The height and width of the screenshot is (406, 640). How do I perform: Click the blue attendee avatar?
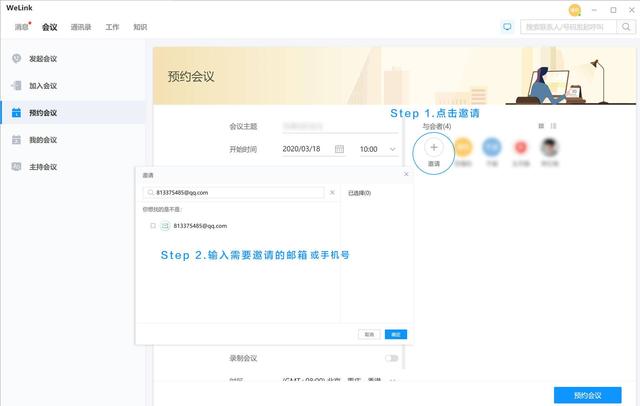492,147
